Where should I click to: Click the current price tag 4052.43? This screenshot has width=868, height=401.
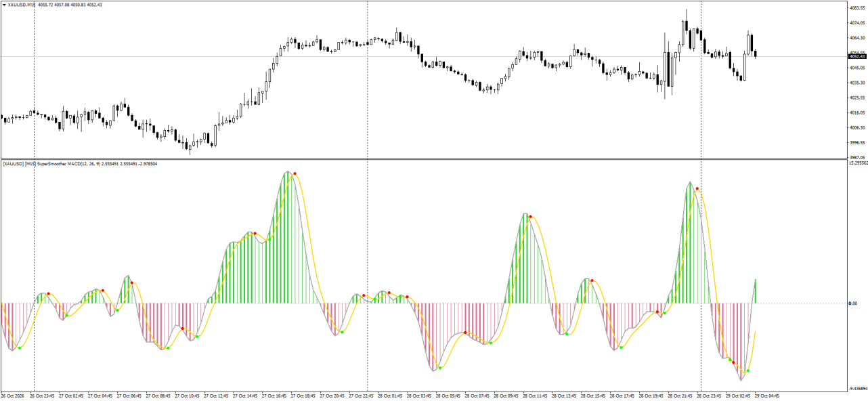click(x=858, y=56)
